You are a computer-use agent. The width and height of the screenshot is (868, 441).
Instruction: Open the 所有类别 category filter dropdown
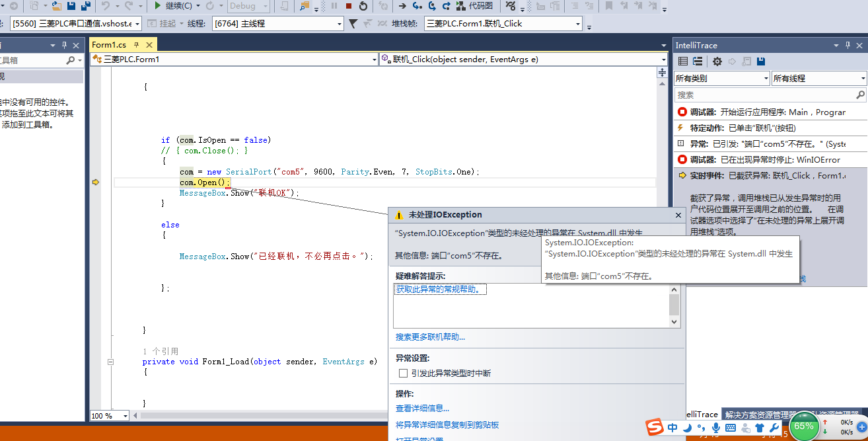coord(722,78)
